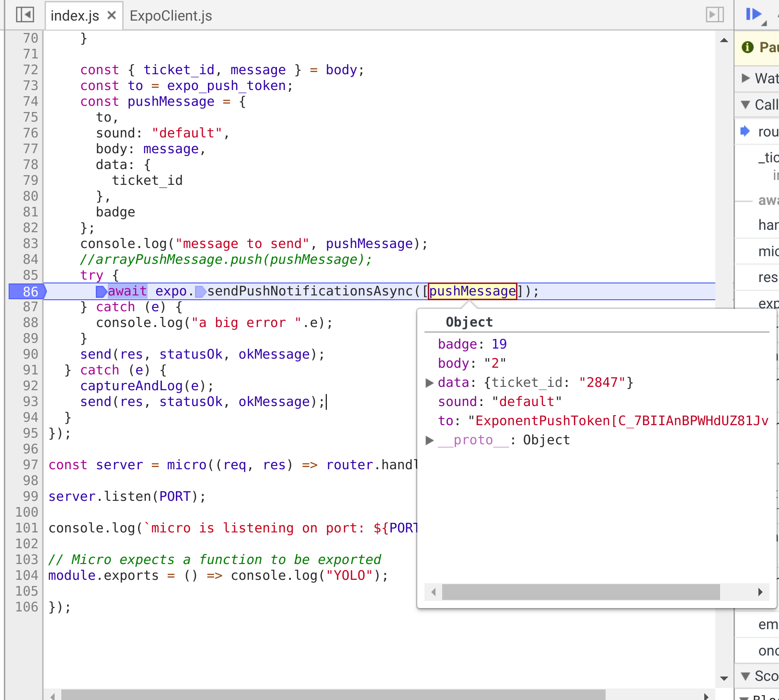Click the body: "2" property

click(x=471, y=363)
